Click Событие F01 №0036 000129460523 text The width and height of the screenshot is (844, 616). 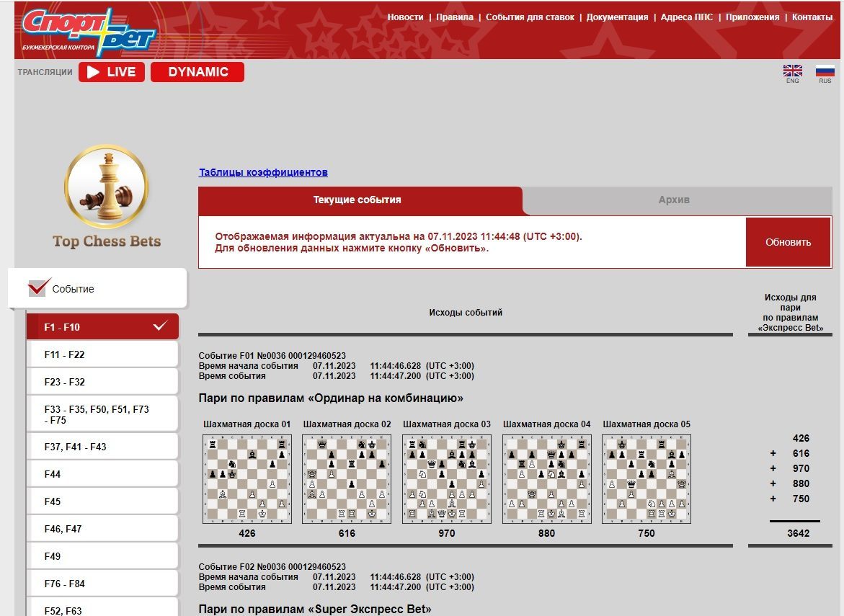[x=272, y=356]
